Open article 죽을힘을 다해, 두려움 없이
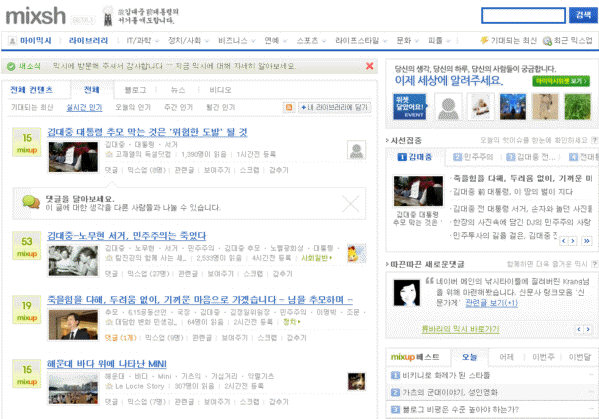Image resolution: width=599 pixels, height=419 pixels. point(200,300)
